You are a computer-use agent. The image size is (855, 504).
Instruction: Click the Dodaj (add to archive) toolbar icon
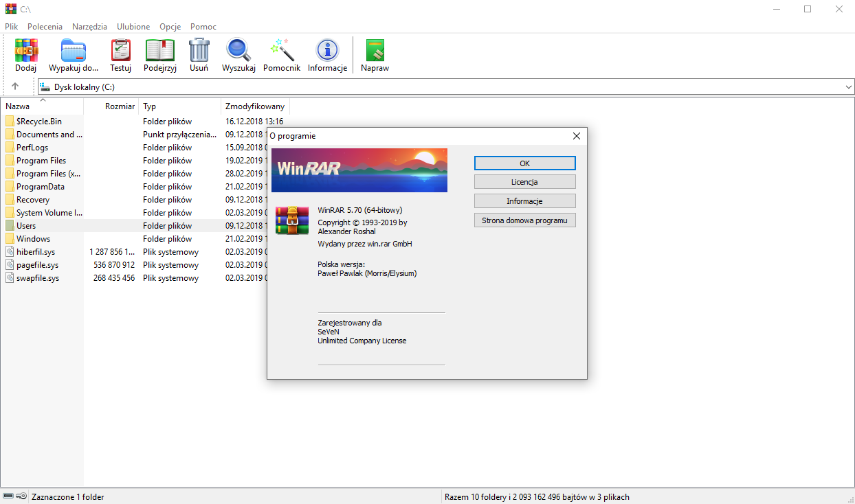coord(26,50)
